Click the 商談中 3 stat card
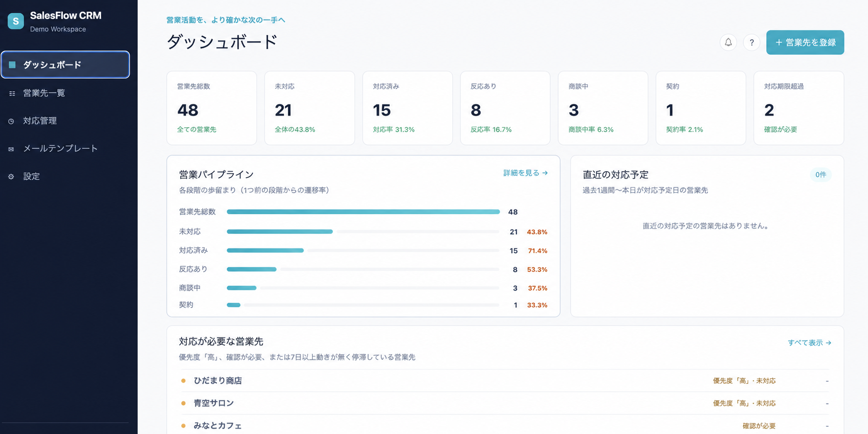 pos(603,108)
